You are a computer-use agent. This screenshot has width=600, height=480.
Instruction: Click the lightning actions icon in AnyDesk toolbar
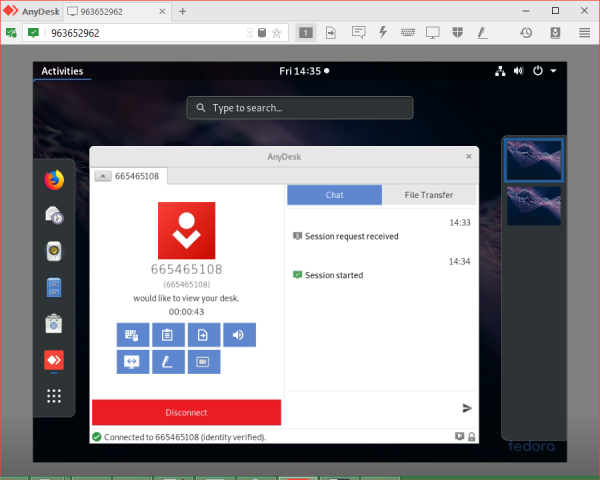point(382,32)
